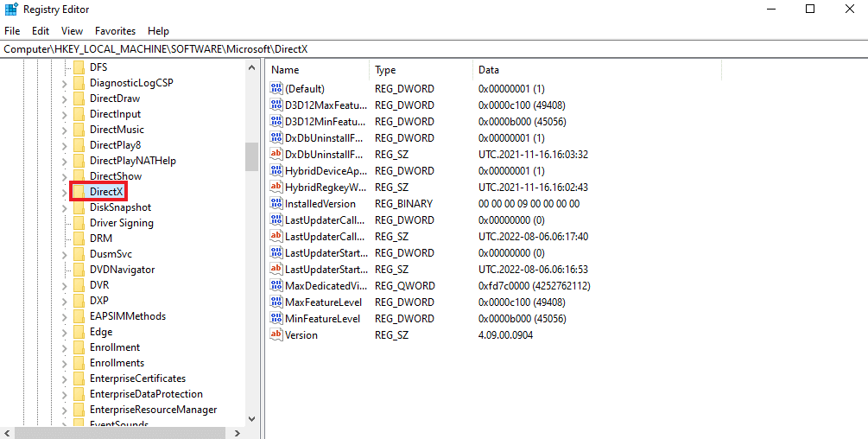
Task: Click the DirectDraw folder icon
Action: click(79, 99)
